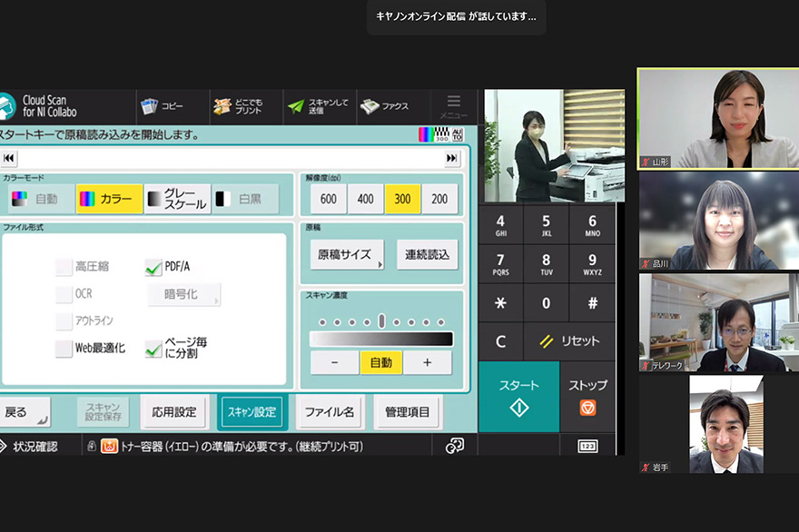The width and height of the screenshot is (799, 532).
Task: Uncheck ページ毎に分割 page split option
Action: pyautogui.click(x=153, y=349)
